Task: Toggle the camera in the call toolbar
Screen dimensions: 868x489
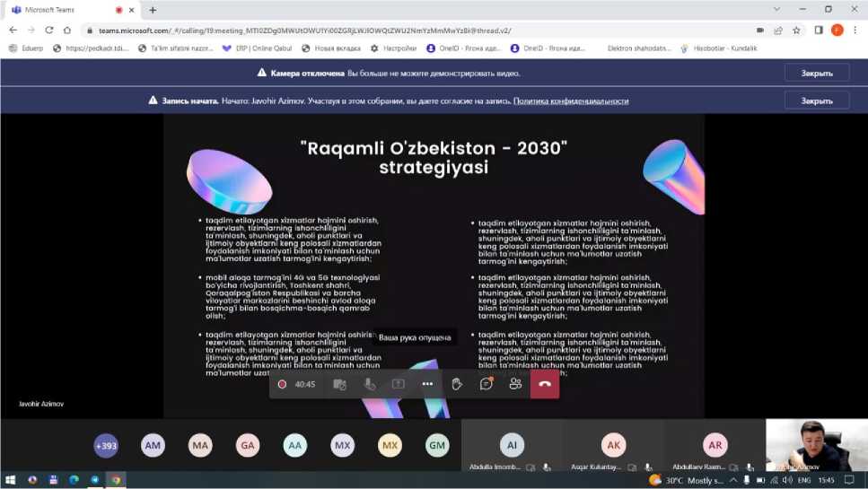Action: coord(339,384)
